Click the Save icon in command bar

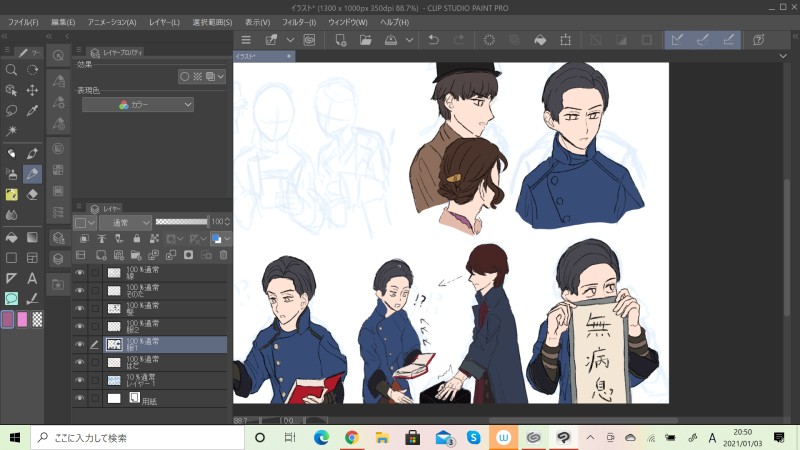(x=391, y=40)
